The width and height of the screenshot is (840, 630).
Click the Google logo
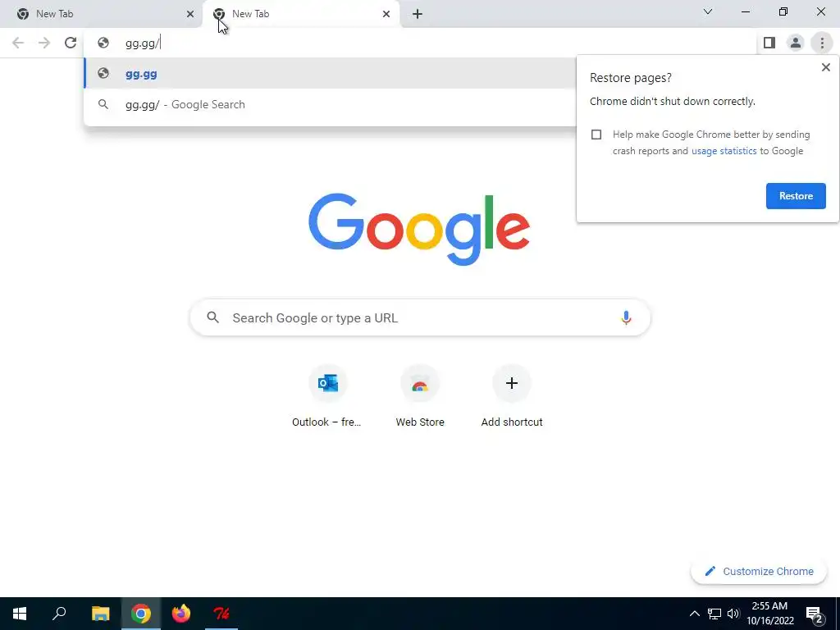[x=419, y=230]
